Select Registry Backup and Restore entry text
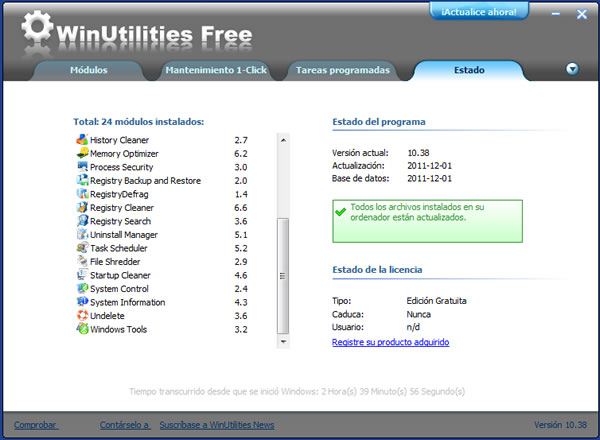The width and height of the screenshot is (600, 440). point(145,181)
